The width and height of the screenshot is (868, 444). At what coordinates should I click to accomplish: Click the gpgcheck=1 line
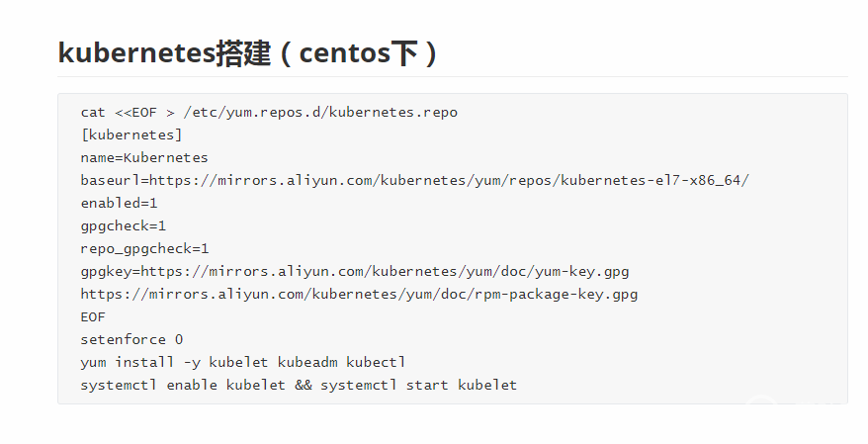(124, 225)
